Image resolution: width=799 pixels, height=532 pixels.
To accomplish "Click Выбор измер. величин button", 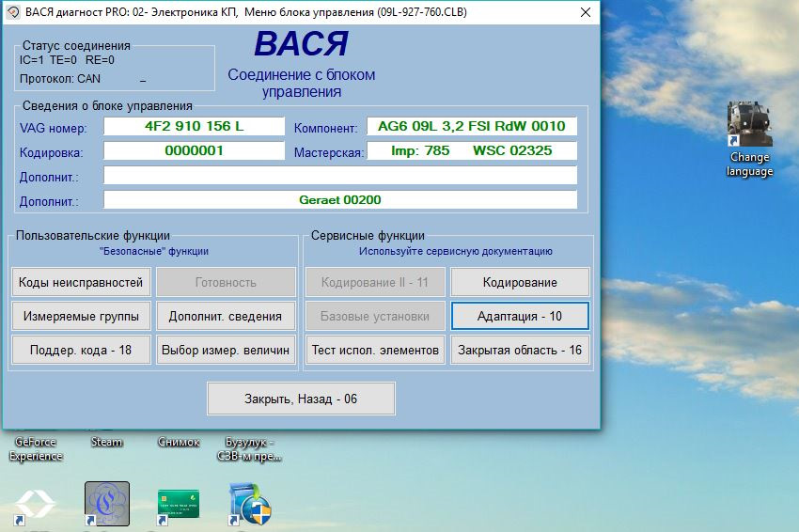I will (226, 350).
